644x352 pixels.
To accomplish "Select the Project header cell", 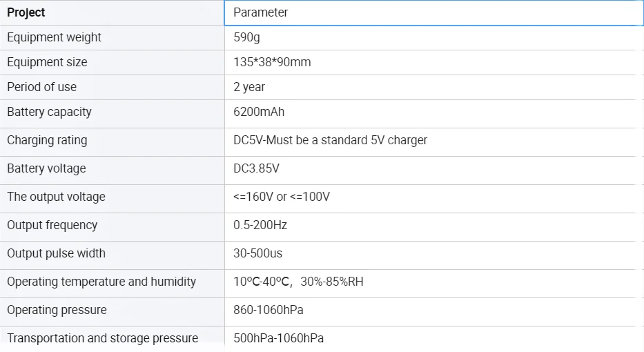I will click(112, 12).
